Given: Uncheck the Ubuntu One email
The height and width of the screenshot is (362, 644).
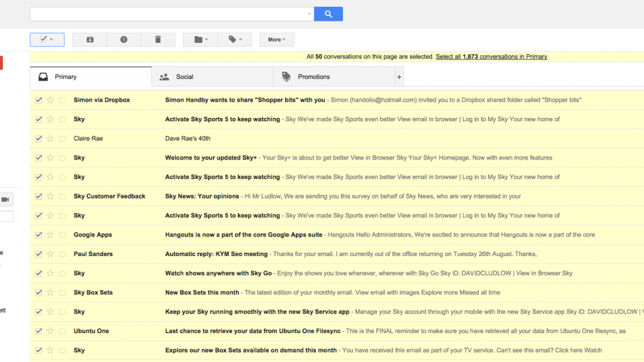Looking at the screenshot, I should (x=39, y=330).
